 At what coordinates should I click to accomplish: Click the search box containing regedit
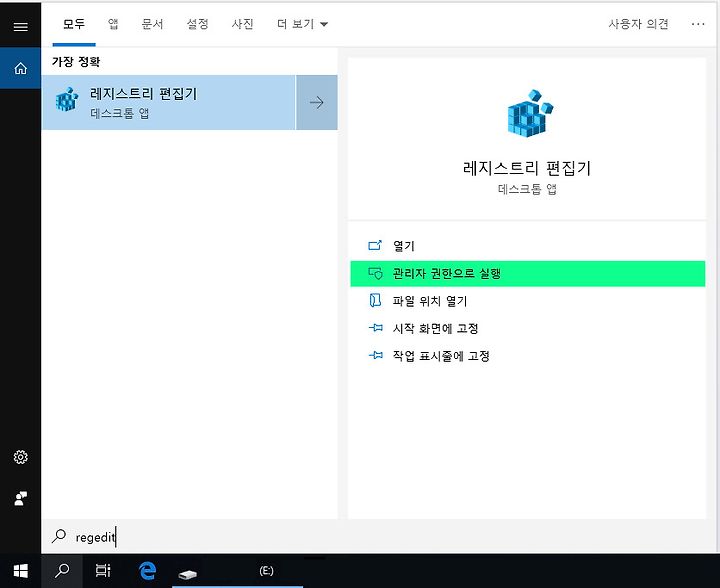coord(379,537)
